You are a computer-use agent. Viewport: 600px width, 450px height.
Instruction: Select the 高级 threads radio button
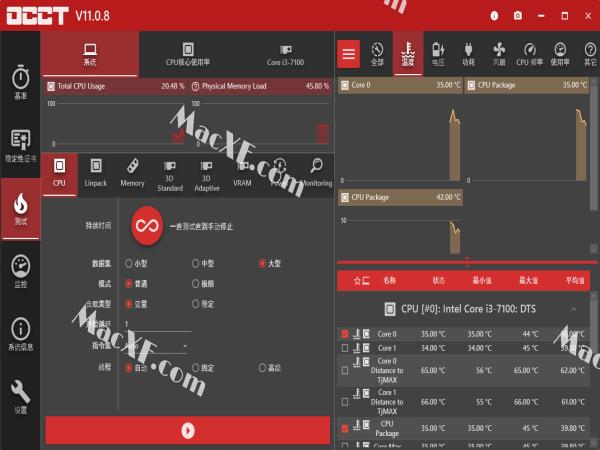click(x=262, y=368)
